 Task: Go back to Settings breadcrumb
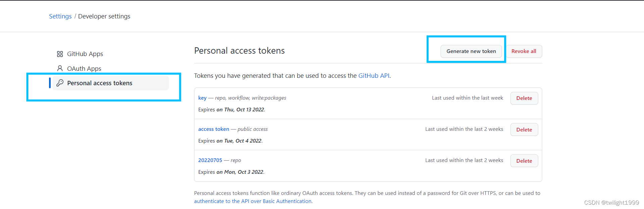[x=60, y=16]
